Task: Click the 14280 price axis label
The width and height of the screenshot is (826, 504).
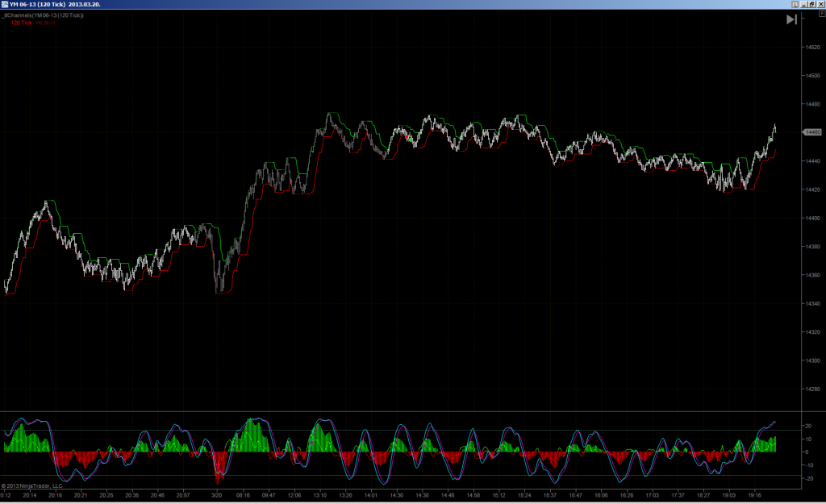Action: pos(812,389)
